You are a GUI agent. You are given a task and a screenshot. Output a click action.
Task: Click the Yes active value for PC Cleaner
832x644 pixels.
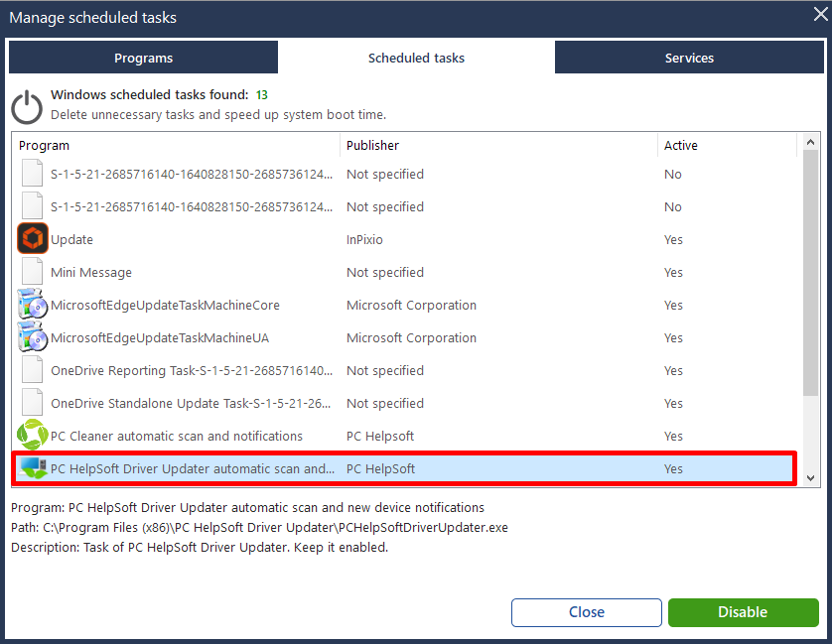(x=673, y=436)
